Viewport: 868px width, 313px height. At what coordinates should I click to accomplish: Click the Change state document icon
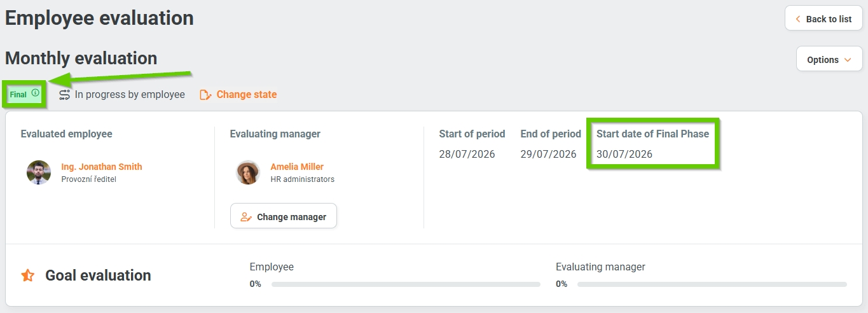(205, 95)
